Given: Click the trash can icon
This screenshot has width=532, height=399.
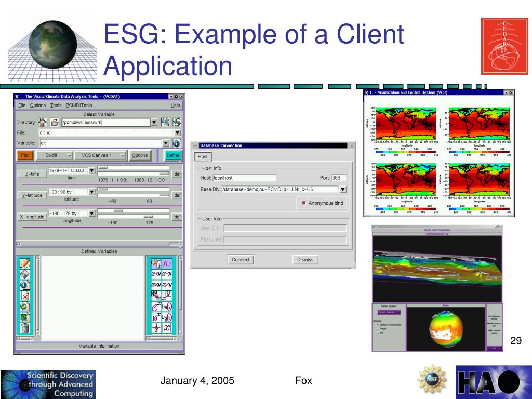Looking at the screenshot, I should pyautogui.click(x=25, y=328).
